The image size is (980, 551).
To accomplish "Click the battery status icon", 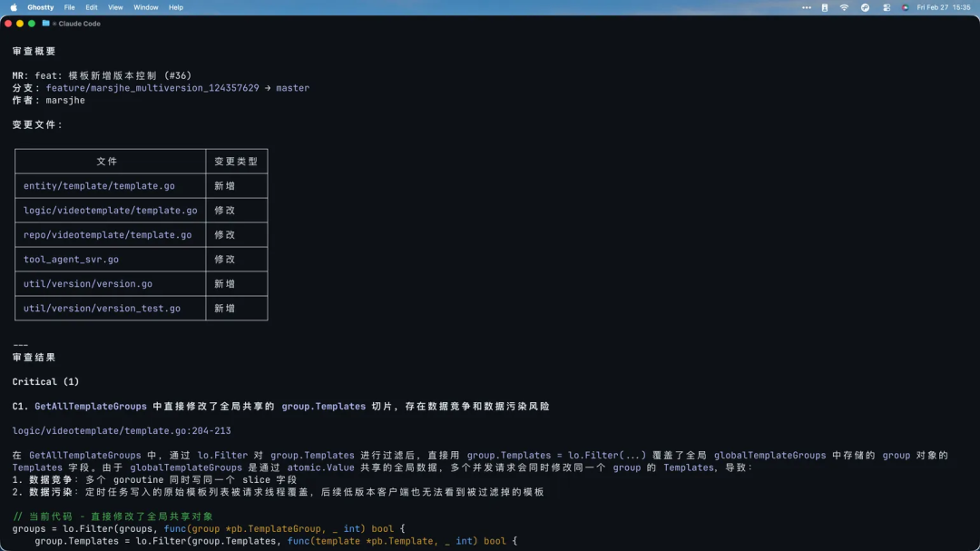I will [824, 7].
